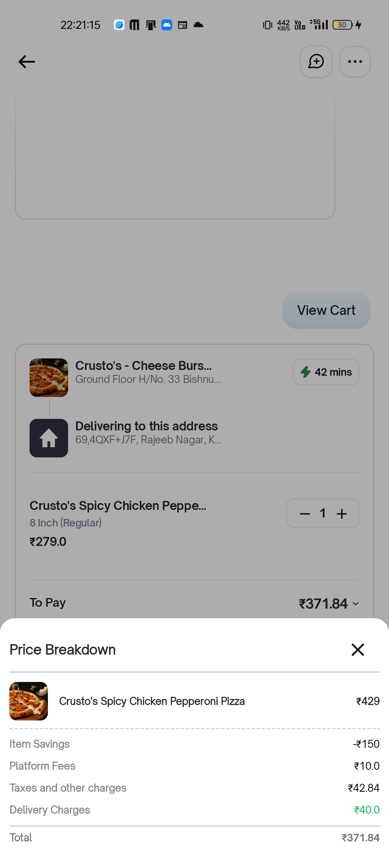Select Crusto's - Cheese Burs... restaurant name
The height and width of the screenshot is (868, 389).
point(143,366)
